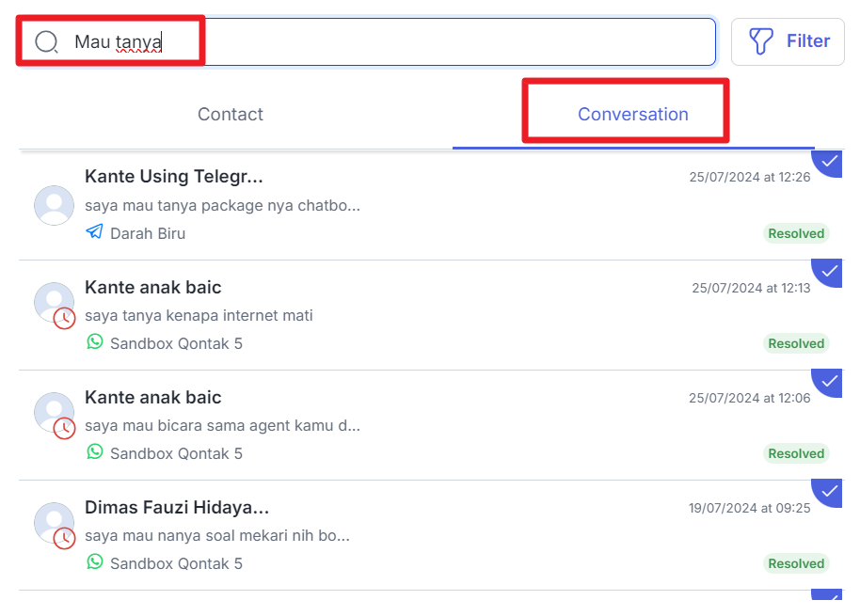
Task: Click the avatar of Kante Using Telegram
Action: (x=54, y=205)
